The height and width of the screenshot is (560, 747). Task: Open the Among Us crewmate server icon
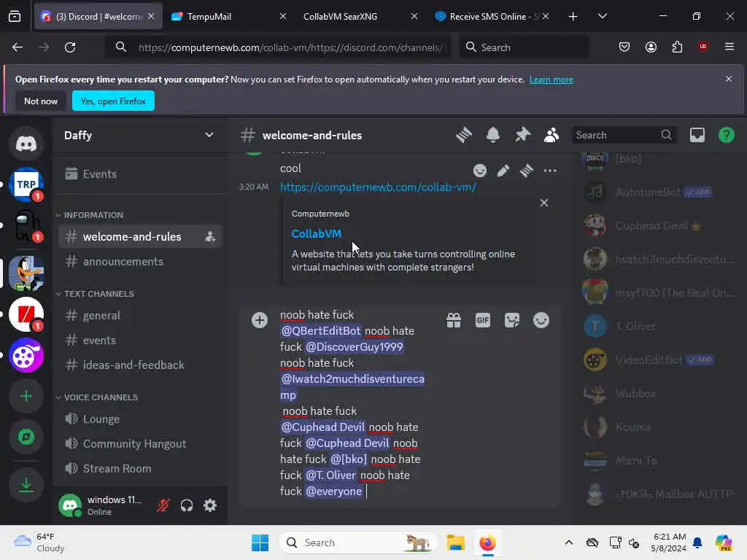tap(26, 226)
